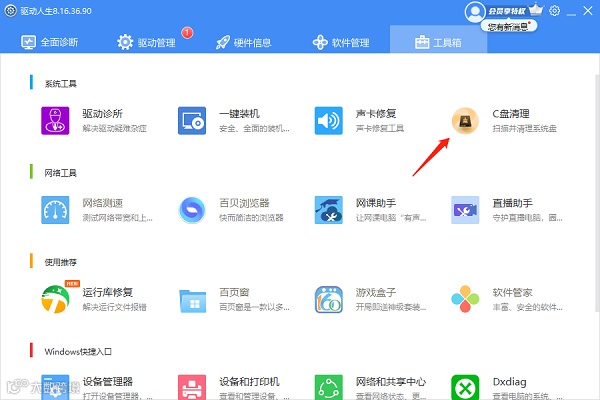Switch to the 驱动管理 tab
600x400 pixels.
click(x=146, y=42)
